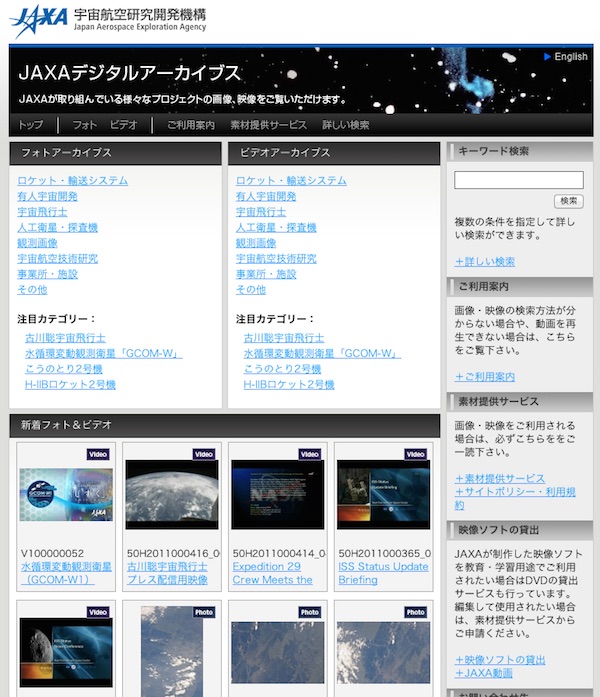Open the +ご利用案内 sidebar link

484,377
